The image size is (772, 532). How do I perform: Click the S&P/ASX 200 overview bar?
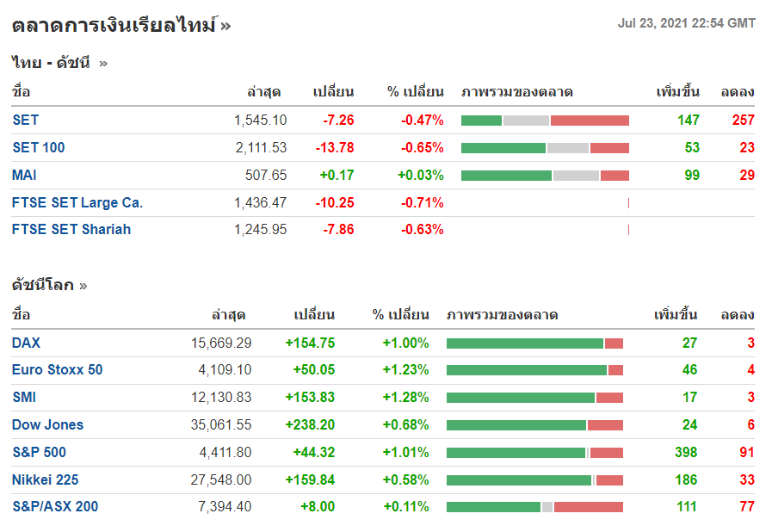534,507
